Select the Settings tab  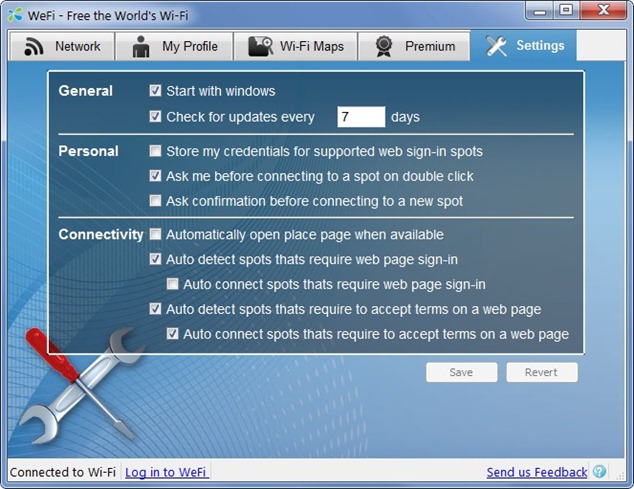coord(524,46)
